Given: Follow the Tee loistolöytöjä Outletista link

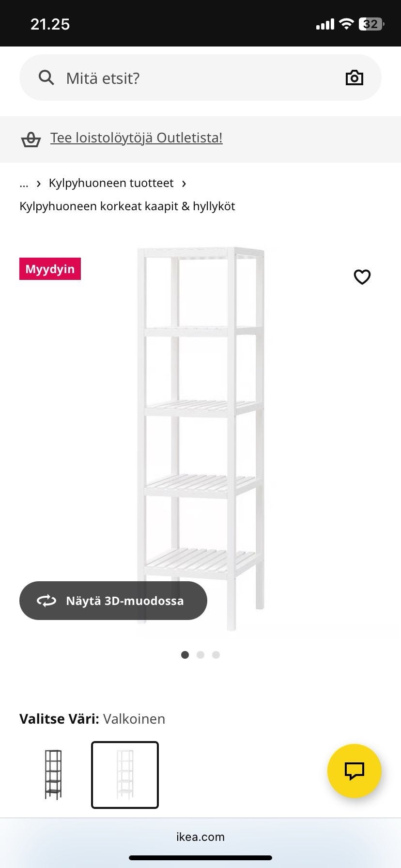Looking at the screenshot, I should (x=137, y=138).
